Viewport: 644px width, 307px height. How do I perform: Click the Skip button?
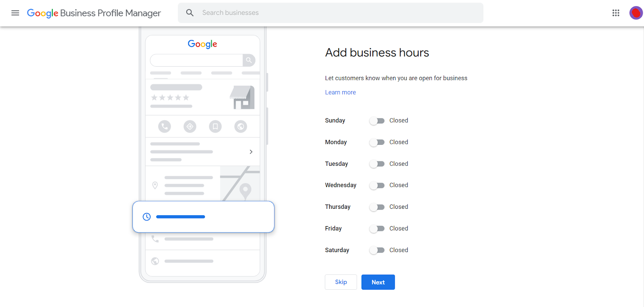click(x=341, y=282)
